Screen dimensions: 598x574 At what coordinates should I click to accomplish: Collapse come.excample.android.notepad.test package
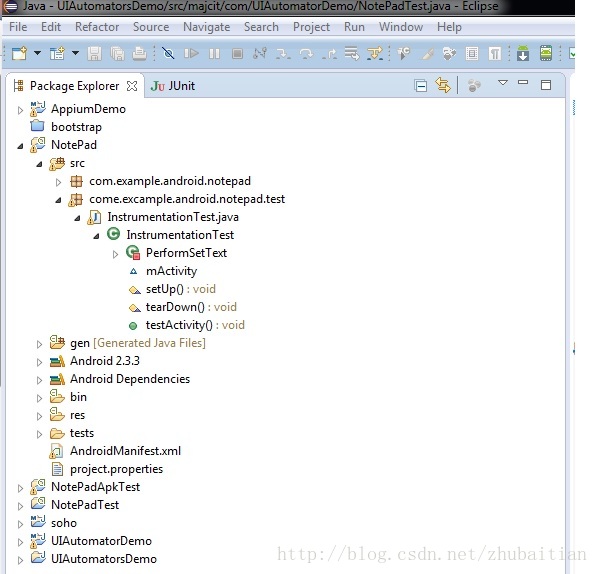click(x=58, y=200)
